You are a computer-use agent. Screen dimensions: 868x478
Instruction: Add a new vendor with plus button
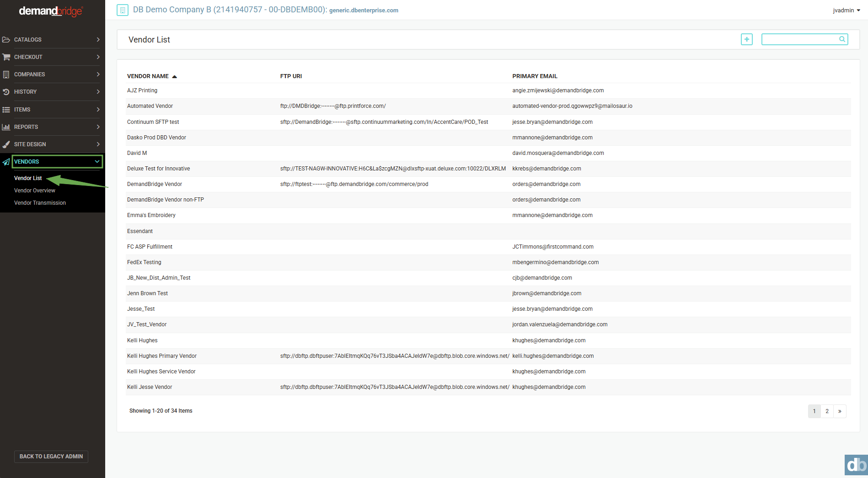coord(747,39)
